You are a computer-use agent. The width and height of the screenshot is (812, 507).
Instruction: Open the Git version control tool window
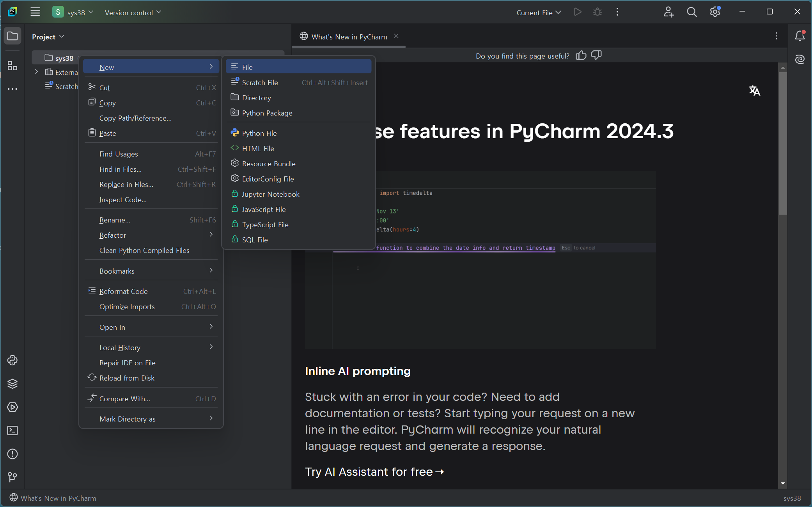[x=12, y=477]
